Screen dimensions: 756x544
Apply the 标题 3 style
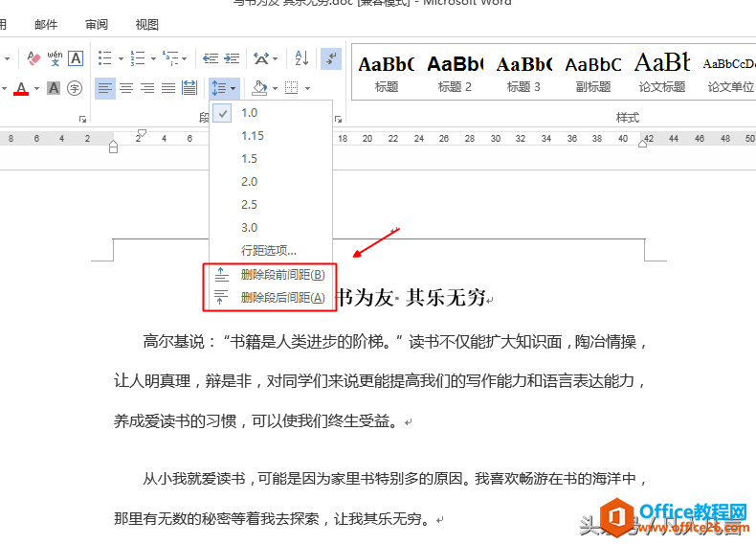(x=523, y=74)
